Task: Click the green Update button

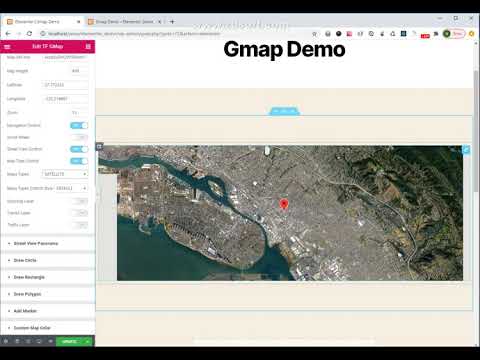Action: (x=70, y=341)
